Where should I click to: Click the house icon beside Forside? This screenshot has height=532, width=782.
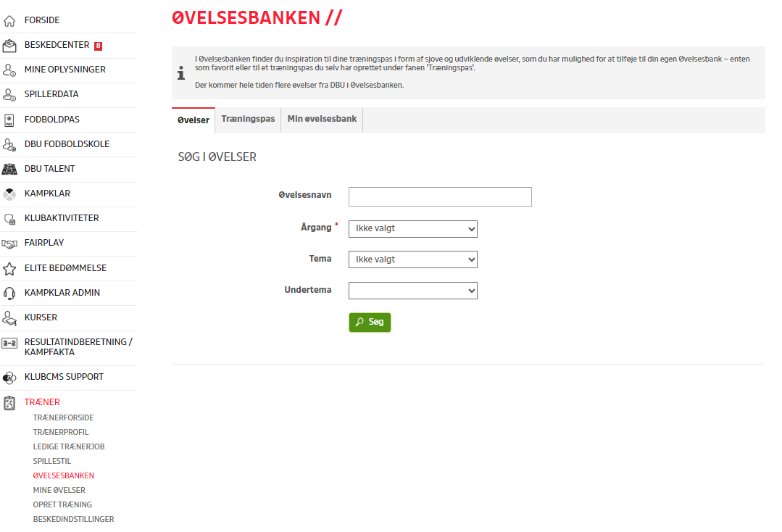coord(9,20)
